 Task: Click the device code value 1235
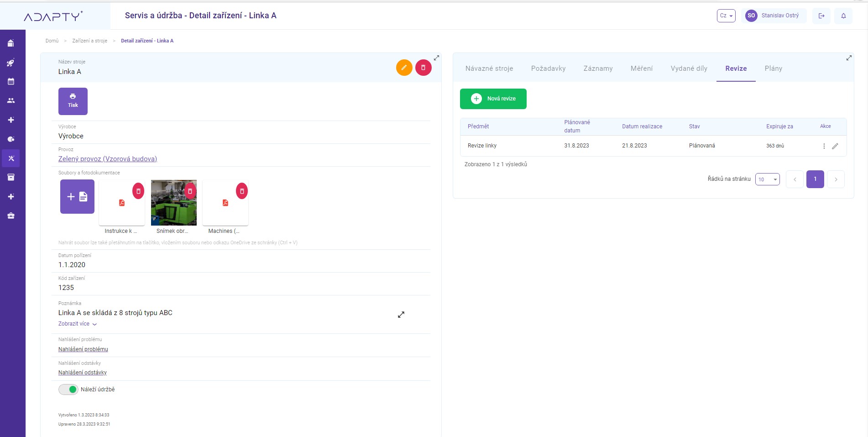click(66, 288)
